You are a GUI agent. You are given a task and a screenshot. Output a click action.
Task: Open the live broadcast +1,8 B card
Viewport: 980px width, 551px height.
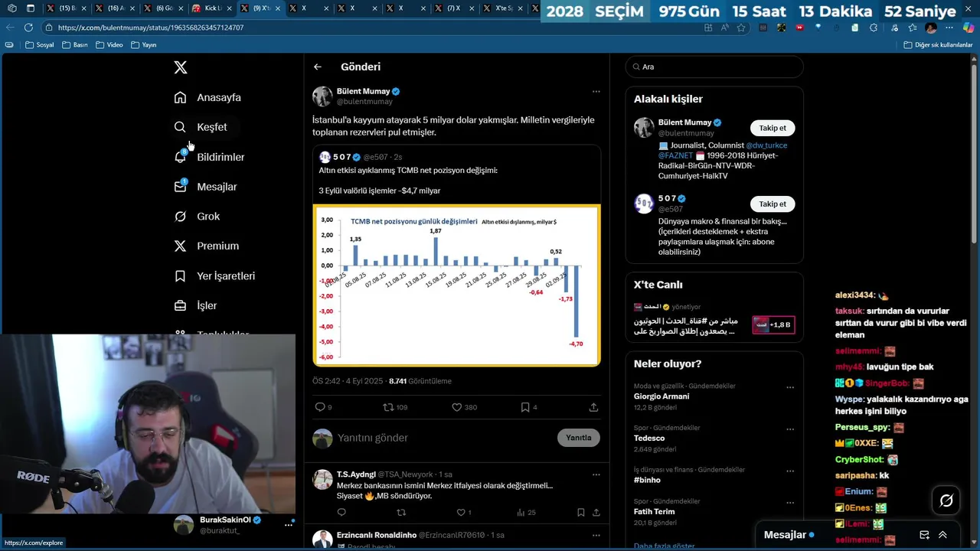point(774,324)
